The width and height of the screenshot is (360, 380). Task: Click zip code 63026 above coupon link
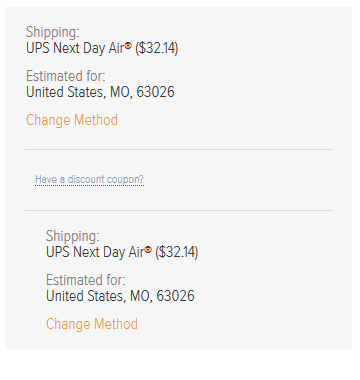pos(155,92)
